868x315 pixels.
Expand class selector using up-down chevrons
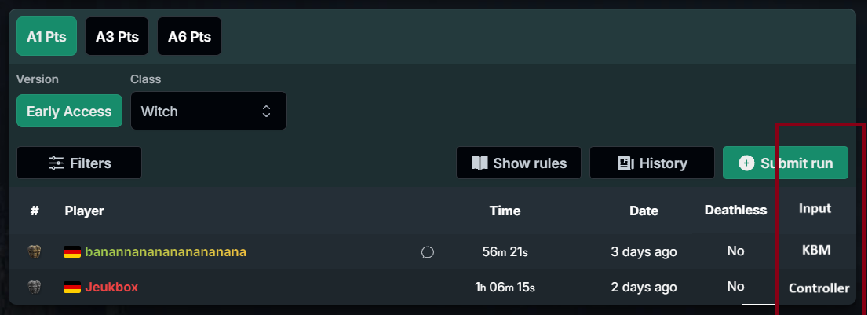pos(266,112)
